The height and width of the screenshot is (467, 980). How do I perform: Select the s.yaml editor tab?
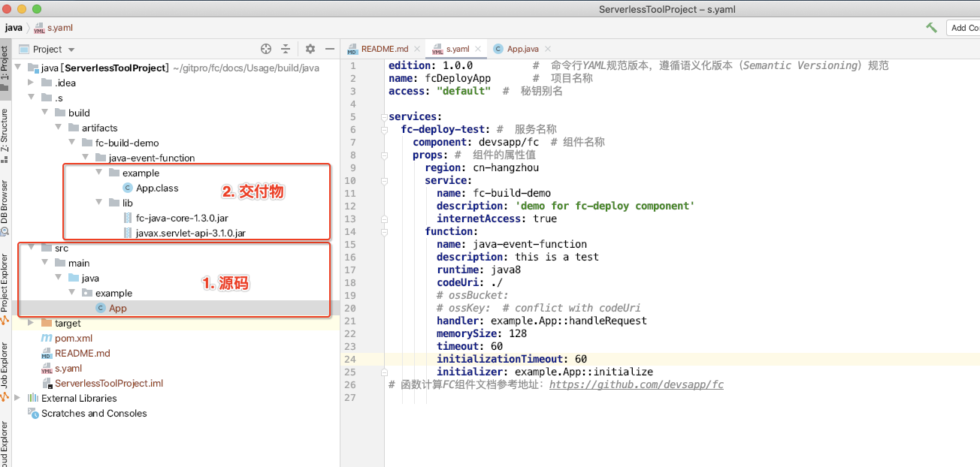pos(457,49)
